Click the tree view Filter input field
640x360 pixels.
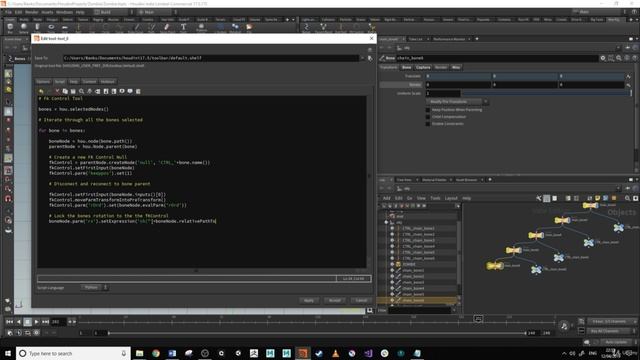pyautogui.click(x=419, y=311)
